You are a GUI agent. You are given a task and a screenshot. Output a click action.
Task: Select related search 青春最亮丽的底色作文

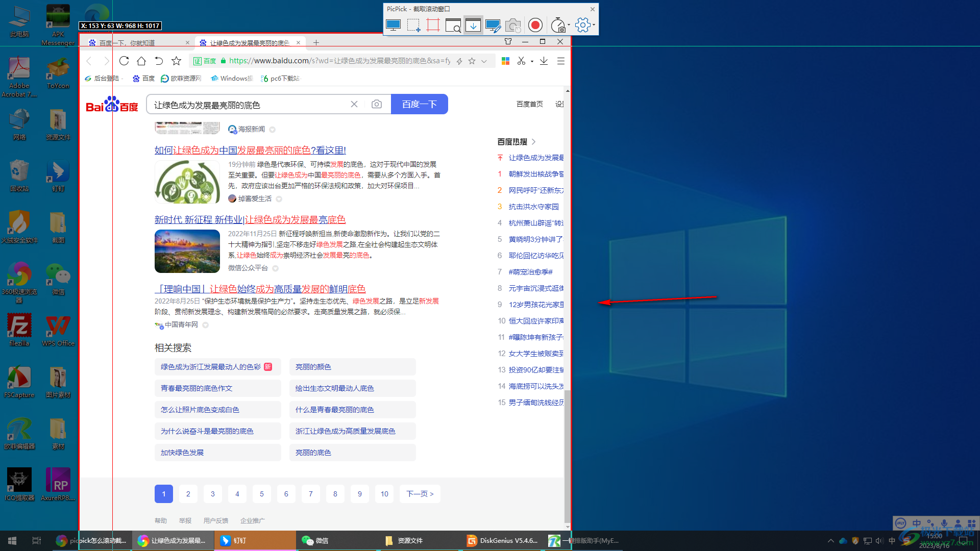217,388
